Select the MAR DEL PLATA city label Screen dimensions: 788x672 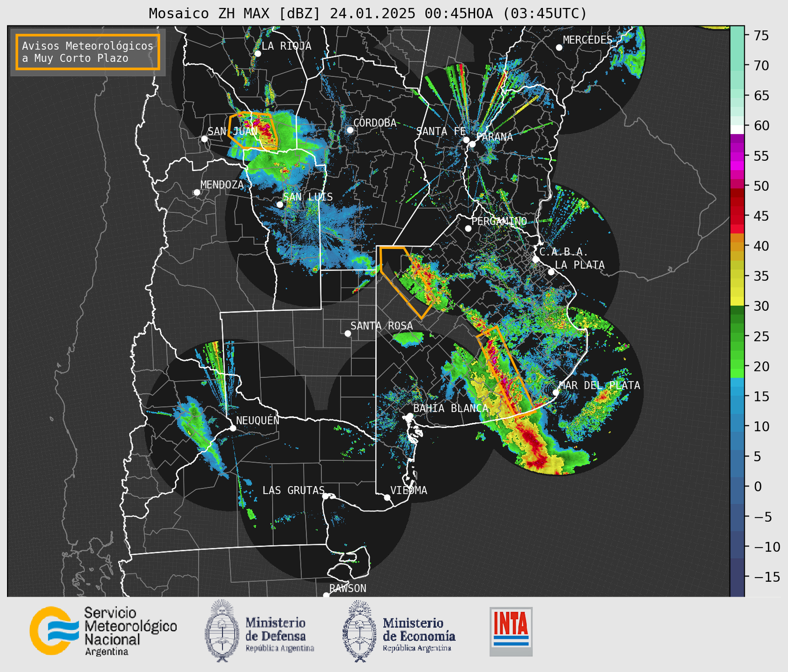tap(599, 386)
